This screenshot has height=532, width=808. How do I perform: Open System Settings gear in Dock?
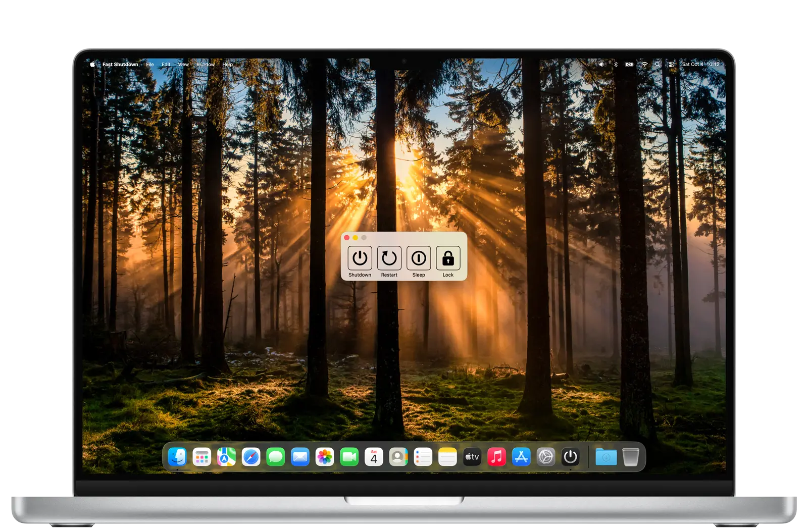[x=545, y=457]
